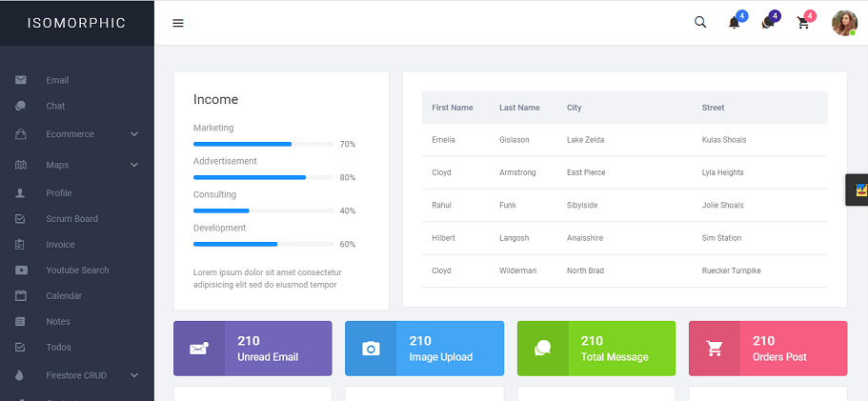Click the camera icon on the Image Upload card
This screenshot has height=401, width=868.
pyautogui.click(x=371, y=349)
